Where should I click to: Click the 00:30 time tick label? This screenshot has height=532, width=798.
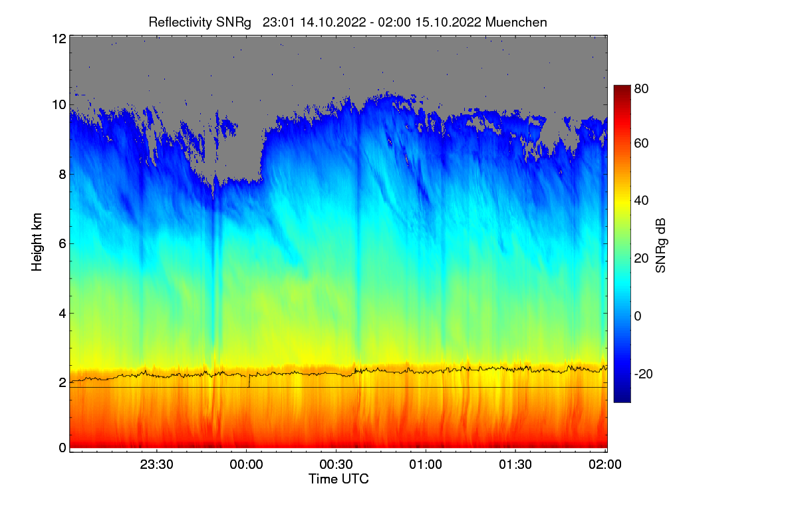336,465
